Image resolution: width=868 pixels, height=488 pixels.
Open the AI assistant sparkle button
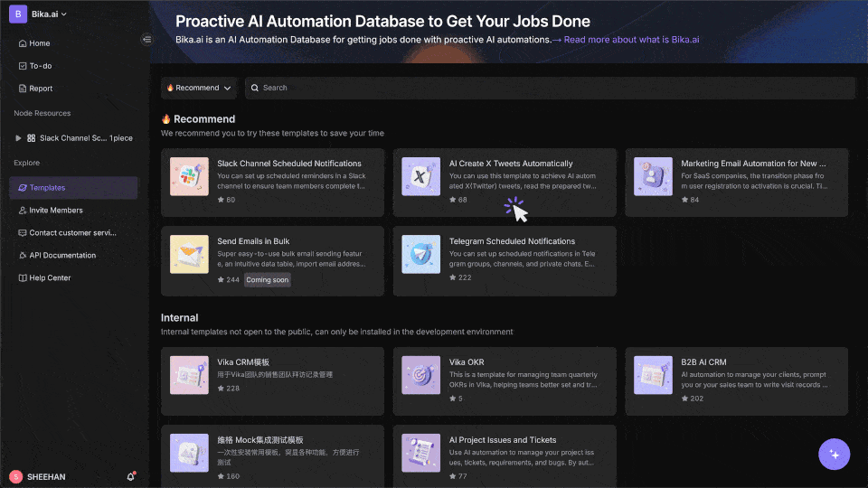(x=835, y=455)
